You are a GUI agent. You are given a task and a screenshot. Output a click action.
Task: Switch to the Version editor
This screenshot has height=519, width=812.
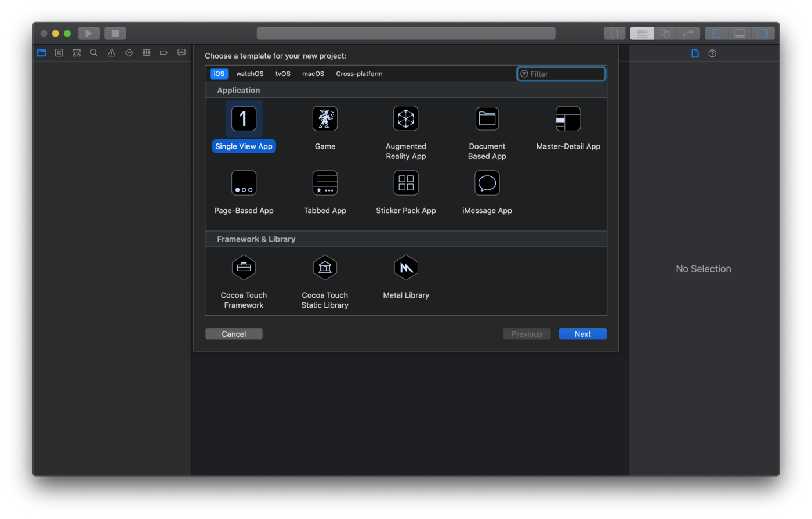(x=688, y=34)
